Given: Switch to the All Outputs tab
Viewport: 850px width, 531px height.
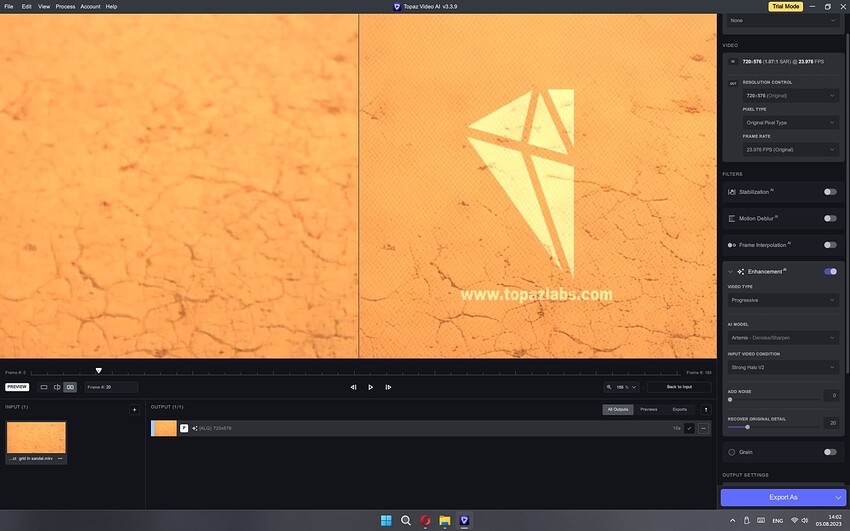Looking at the screenshot, I should (617, 410).
